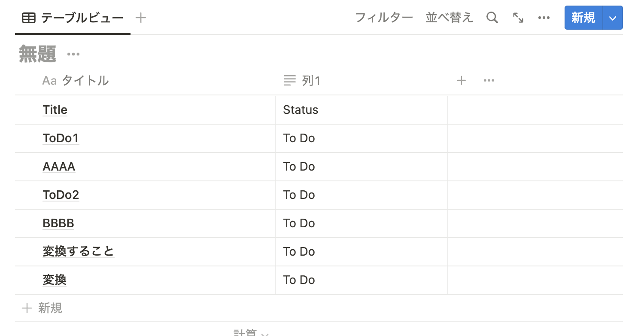
Task: Click the Aa icon on the タイトル column
Action: [49, 80]
